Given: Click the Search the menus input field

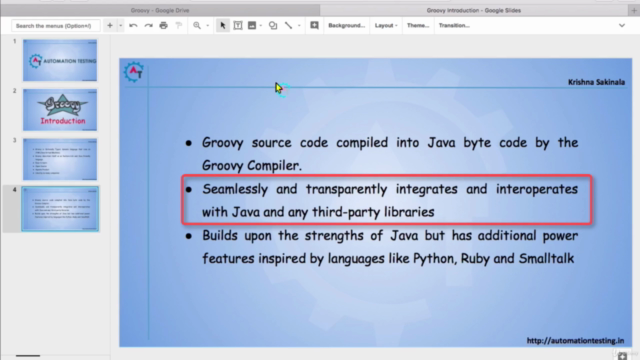Looking at the screenshot, I should (56, 26).
